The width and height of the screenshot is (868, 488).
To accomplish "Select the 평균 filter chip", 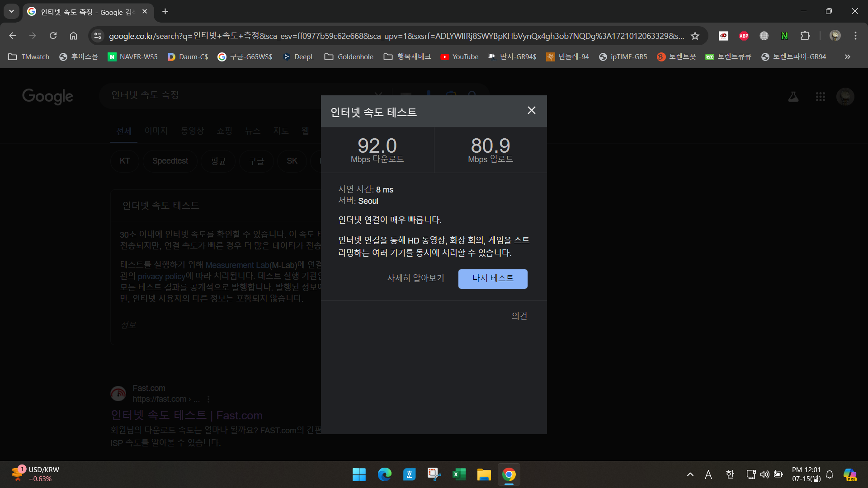I will 218,161.
